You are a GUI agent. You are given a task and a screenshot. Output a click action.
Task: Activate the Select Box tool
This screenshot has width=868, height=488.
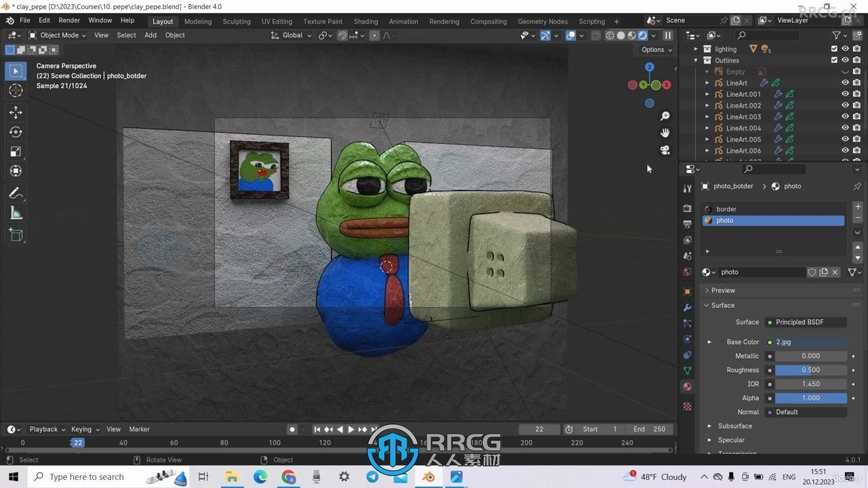click(16, 70)
